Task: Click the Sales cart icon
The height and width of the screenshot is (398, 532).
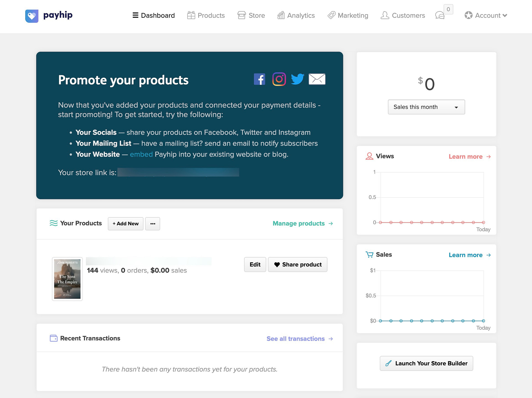Action: [369, 255]
